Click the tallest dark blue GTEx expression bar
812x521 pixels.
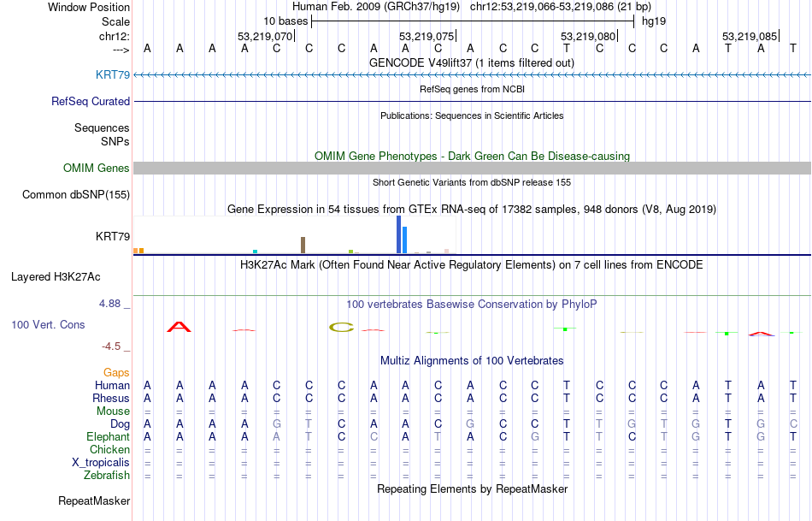click(399, 234)
